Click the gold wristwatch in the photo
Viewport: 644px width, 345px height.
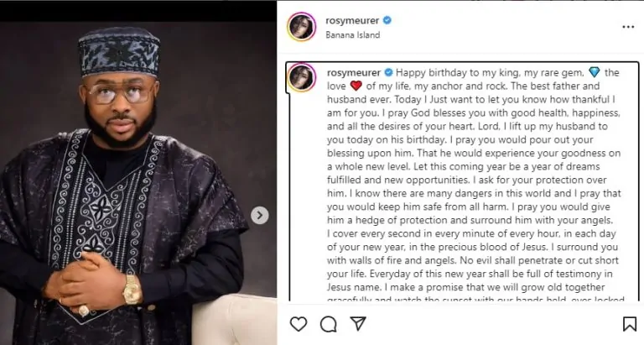point(132,289)
